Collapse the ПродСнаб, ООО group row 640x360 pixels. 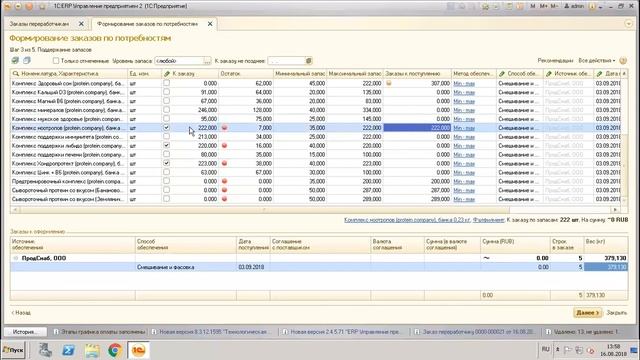click(16, 258)
